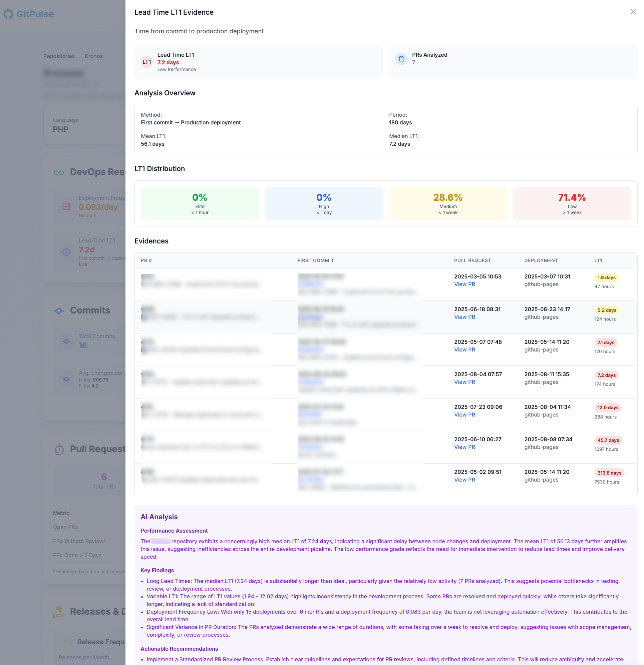Click the Low 71.4% distribution card
This screenshot has height=665, width=644.
(x=572, y=203)
